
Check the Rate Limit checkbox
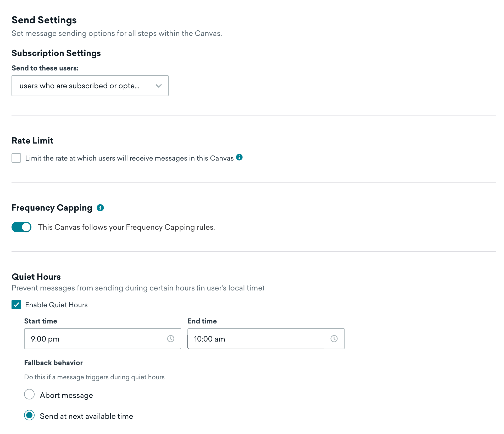pyautogui.click(x=16, y=158)
